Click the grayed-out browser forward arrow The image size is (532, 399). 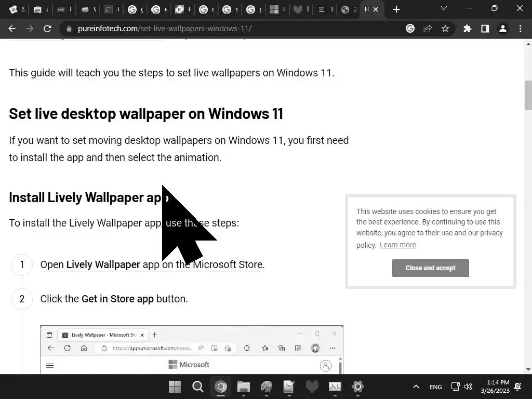coord(30,29)
